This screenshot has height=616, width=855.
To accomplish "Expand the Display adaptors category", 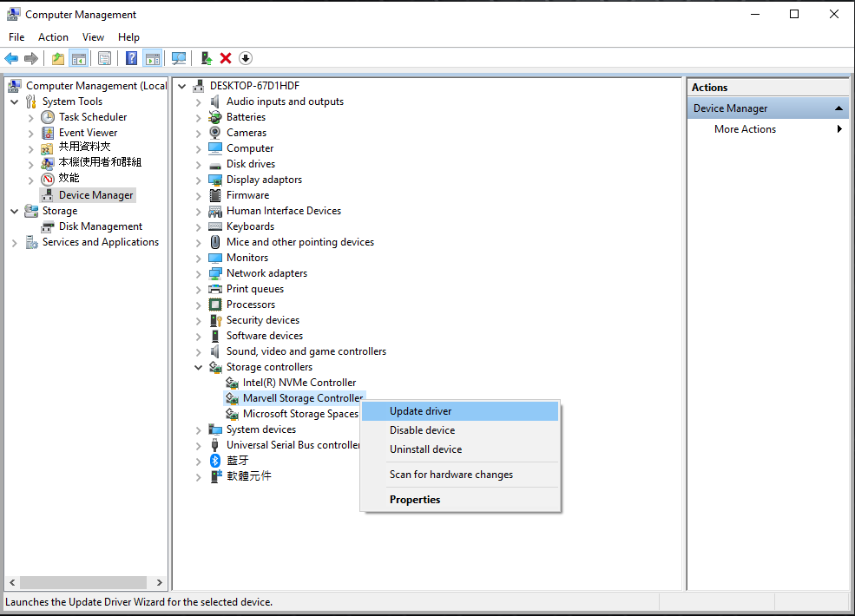I will 198,180.
